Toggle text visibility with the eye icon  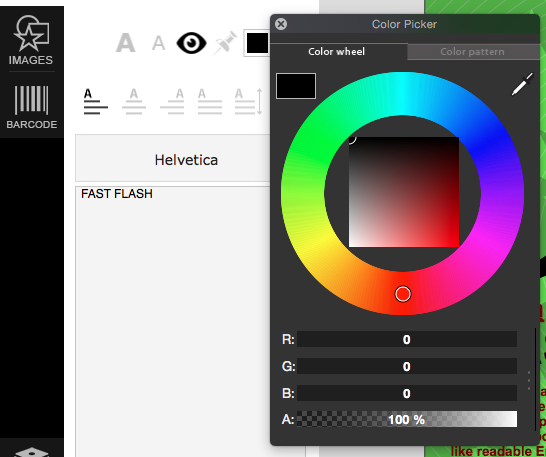point(191,43)
